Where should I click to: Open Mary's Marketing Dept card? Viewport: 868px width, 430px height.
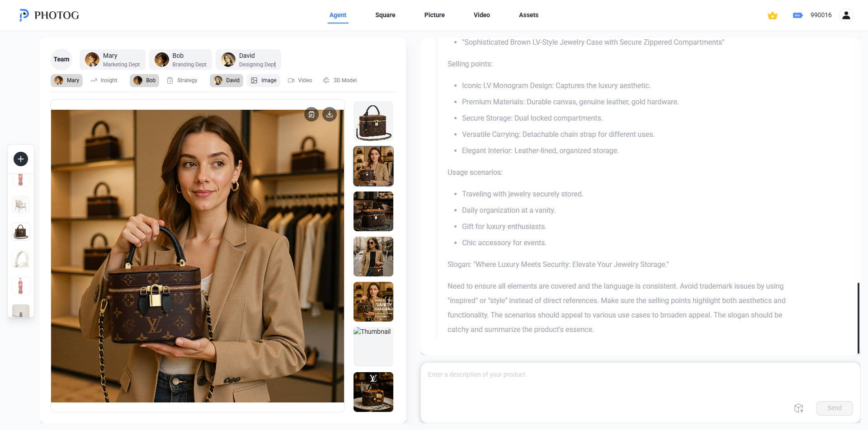pyautogui.click(x=113, y=60)
